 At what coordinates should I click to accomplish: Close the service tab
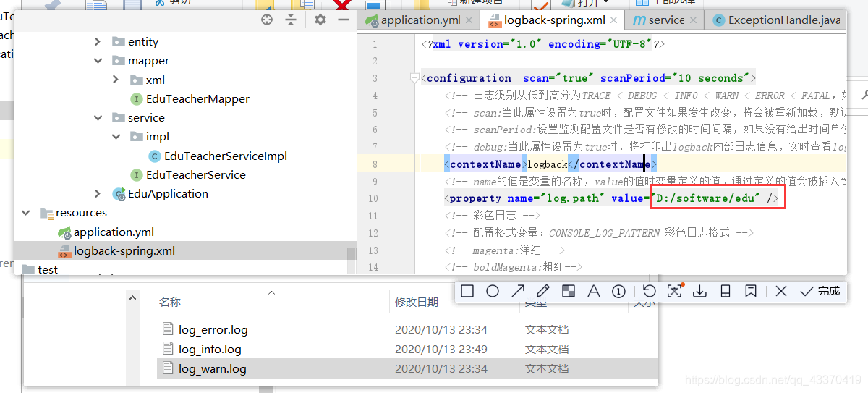coord(693,20)
